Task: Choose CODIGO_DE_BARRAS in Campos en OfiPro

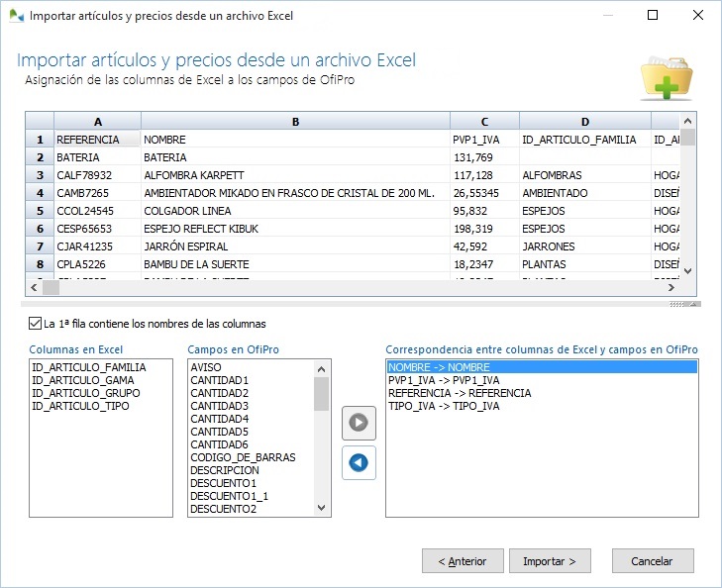Action: pos(243,457)
